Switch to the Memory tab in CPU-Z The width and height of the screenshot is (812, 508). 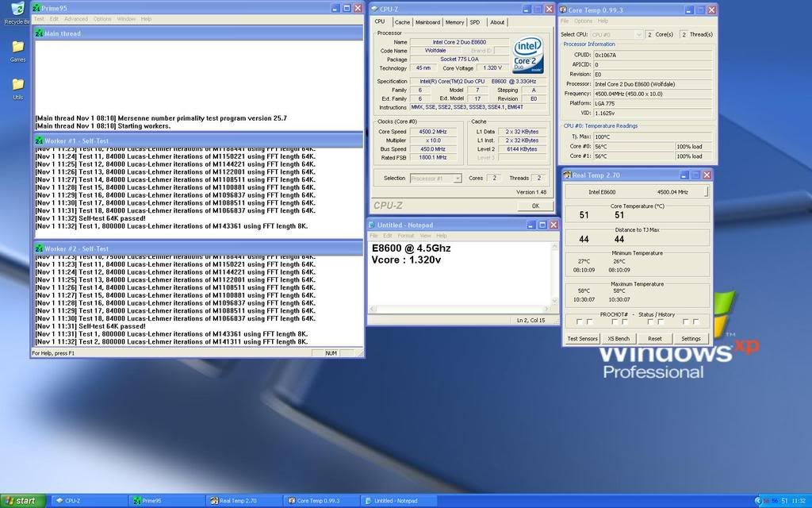(454, 22)
